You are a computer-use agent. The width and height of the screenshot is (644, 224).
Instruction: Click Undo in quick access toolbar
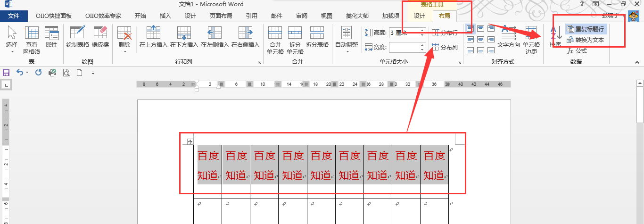tap(19, 73)
